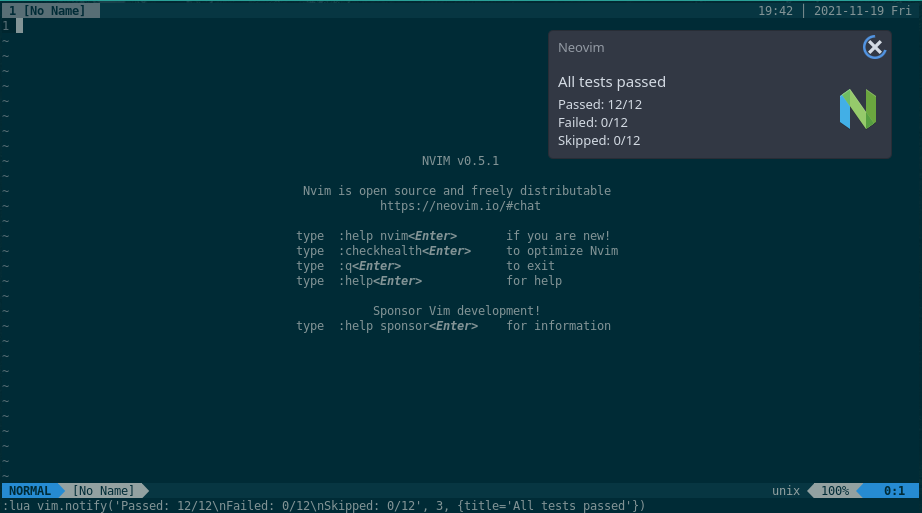Click the 'if you are new!' text

[558, 236]
